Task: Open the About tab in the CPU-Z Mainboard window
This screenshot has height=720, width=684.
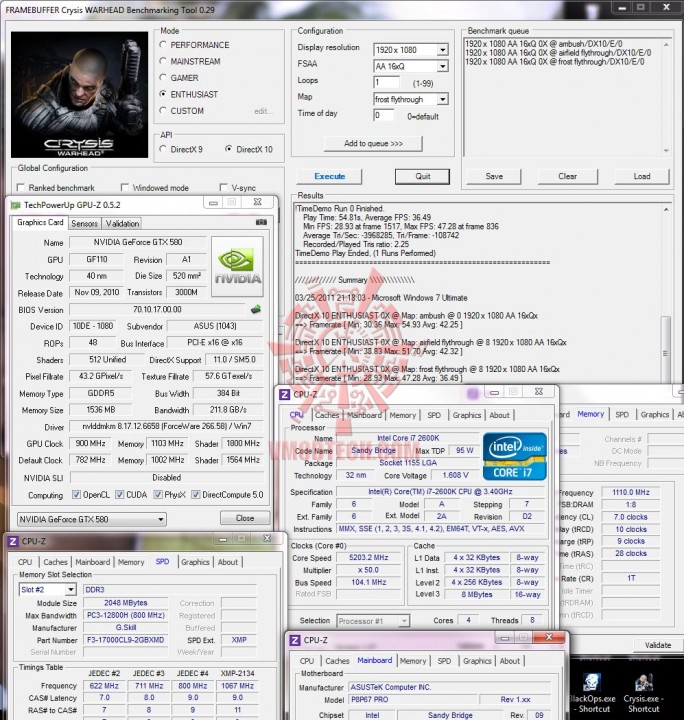Action: point(510,661)
